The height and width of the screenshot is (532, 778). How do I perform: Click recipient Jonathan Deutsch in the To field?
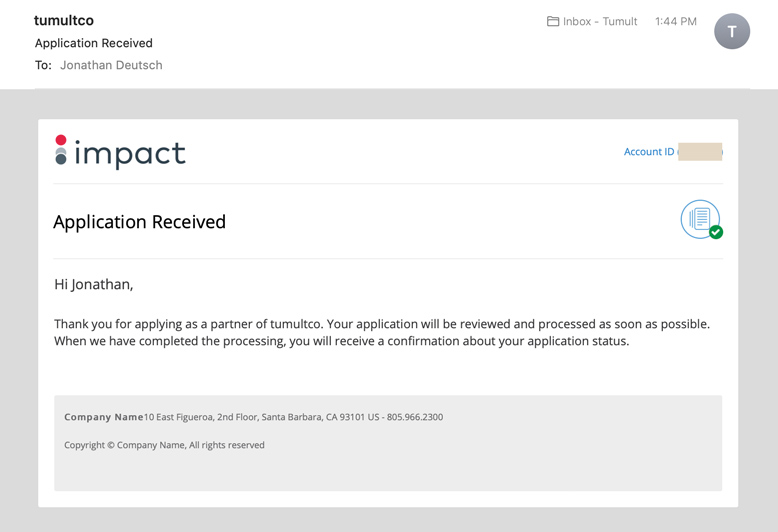click(x=111, y=65)
